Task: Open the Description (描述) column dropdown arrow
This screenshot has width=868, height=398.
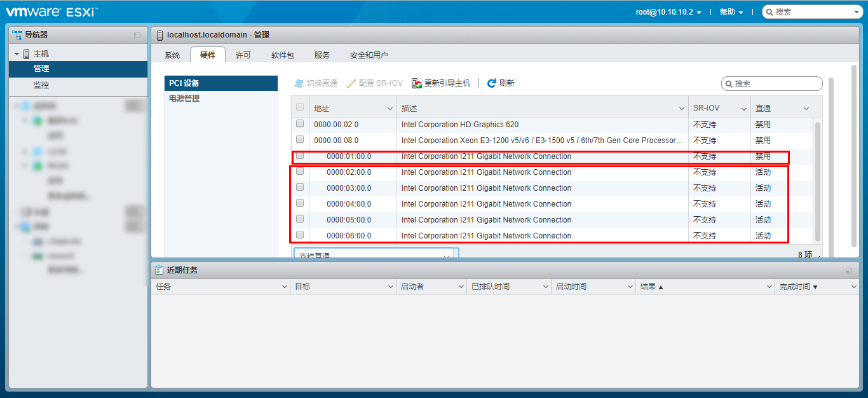Action: [682, 109]
